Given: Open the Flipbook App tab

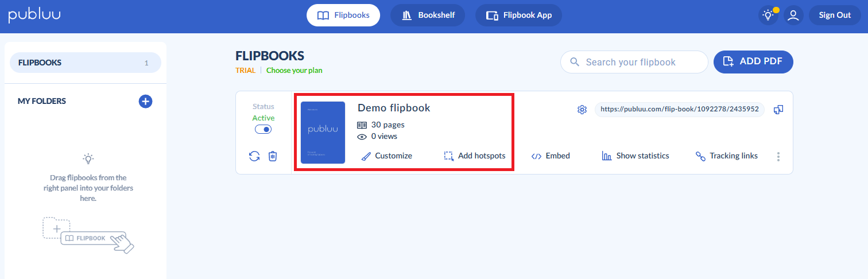Looking at the screenshot, I should 518,15.
